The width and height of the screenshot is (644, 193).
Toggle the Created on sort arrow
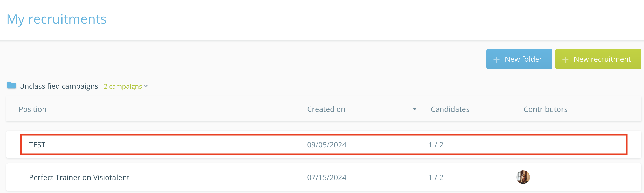click(x=415, y=109)
